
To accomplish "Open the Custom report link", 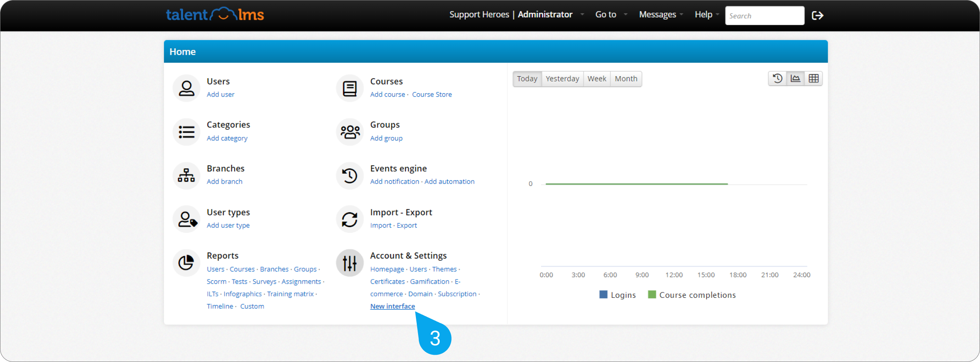I will 252,306.
